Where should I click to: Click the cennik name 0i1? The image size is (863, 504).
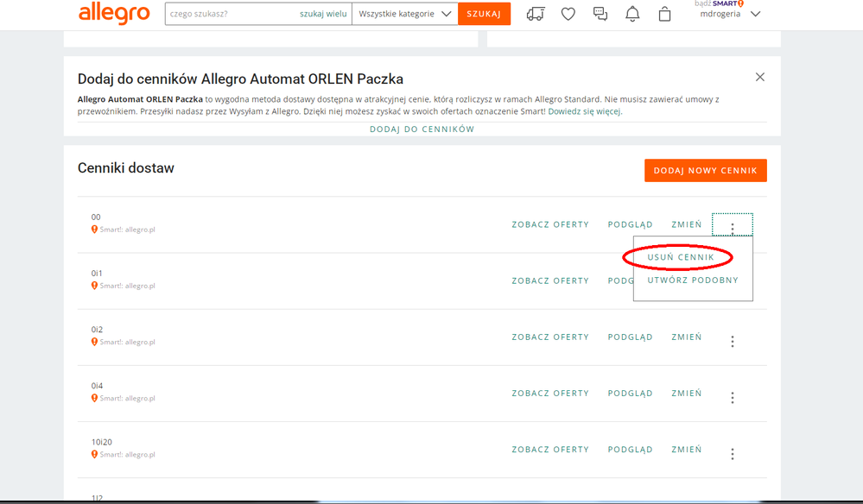97,274
